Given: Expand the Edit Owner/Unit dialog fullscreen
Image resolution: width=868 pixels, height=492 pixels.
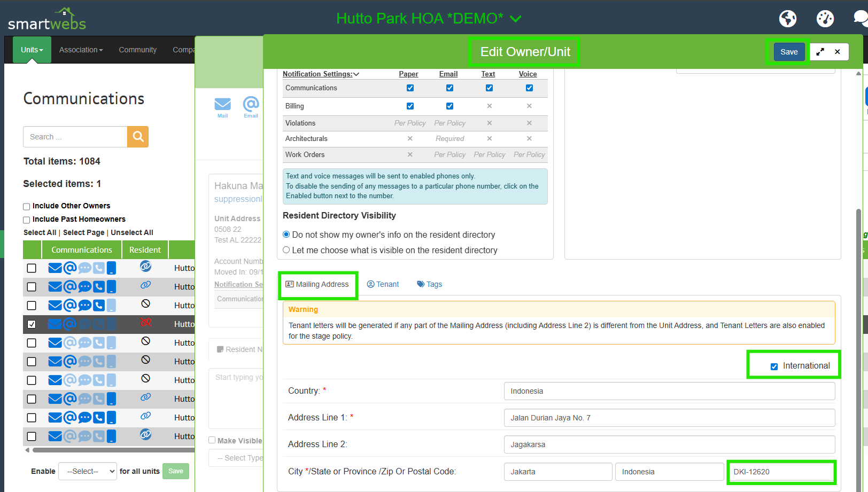Looking at the screenshot, I should pos(820,52).
